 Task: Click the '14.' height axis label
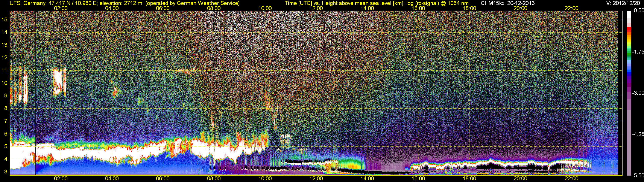[x=5, y=32]
